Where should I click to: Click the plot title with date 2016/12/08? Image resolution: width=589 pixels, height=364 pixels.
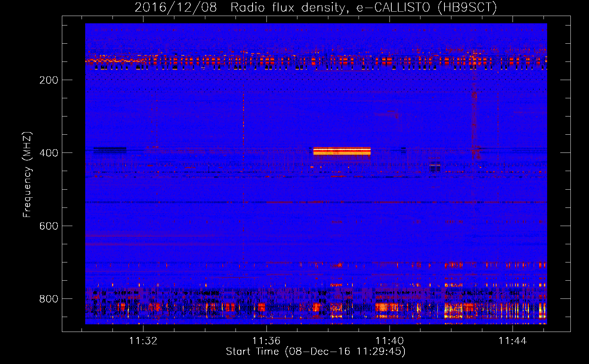tap(316, 7)
